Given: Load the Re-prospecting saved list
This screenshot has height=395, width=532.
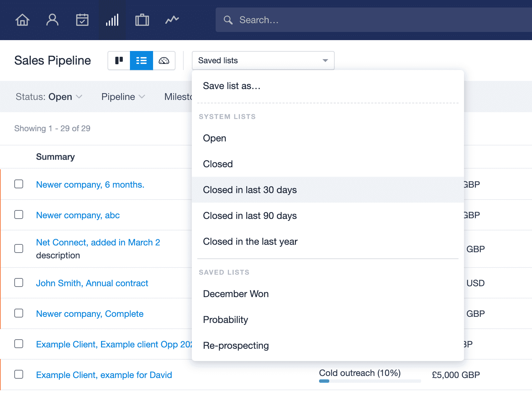Looking at the screenshot, I should [328, 346].
